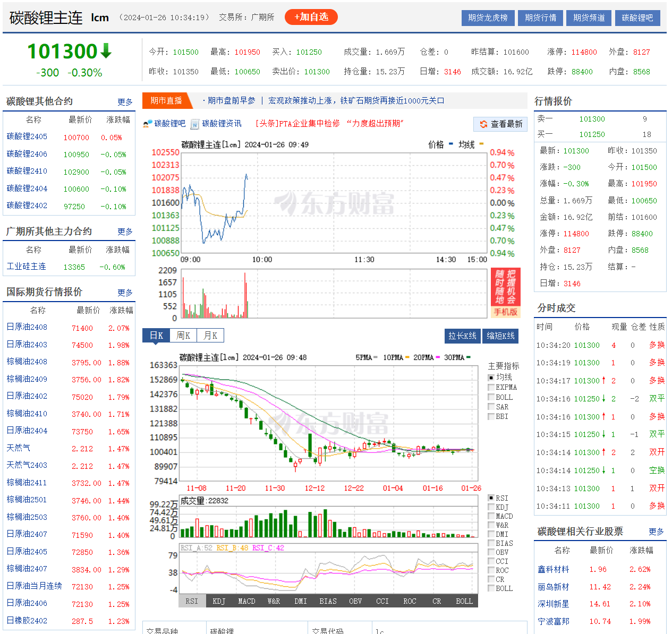The width and height of the screenshot is (672, 634).
Task: Select the bottom BOLL indicator tab
Action: click(x=464, y=601)
